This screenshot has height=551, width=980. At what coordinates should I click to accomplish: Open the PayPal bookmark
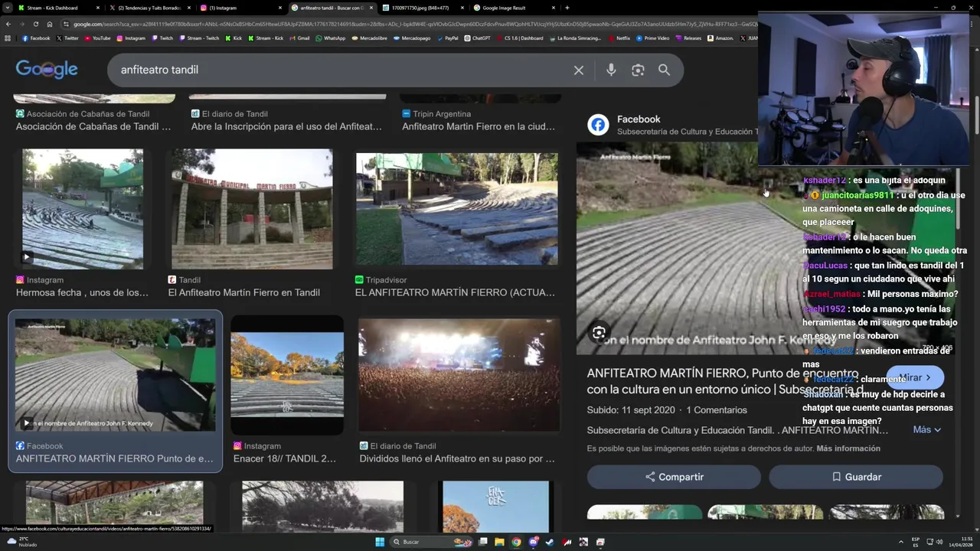tap(447, 38)
